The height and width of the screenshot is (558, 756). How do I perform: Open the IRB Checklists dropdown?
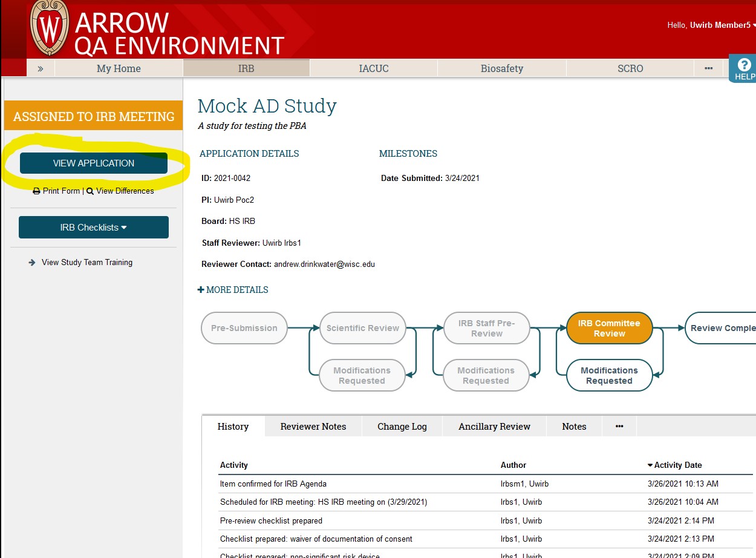(x=93, y=227)
